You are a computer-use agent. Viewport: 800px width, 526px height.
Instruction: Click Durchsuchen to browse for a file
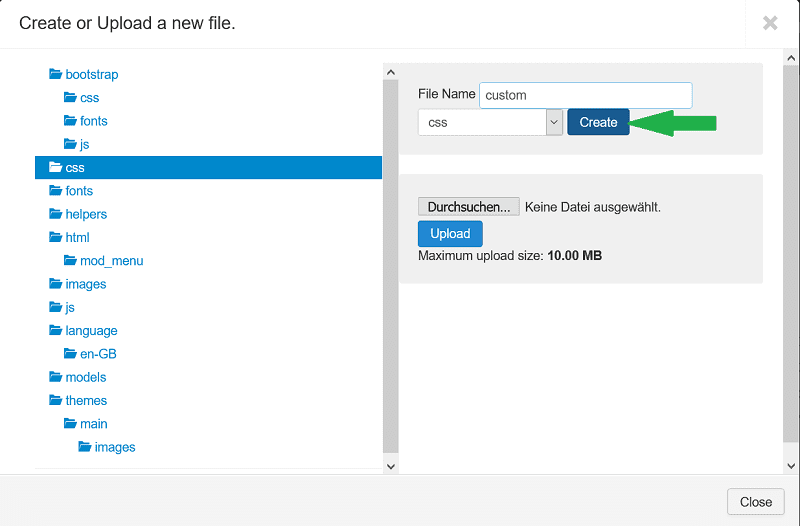coord(468,207)
